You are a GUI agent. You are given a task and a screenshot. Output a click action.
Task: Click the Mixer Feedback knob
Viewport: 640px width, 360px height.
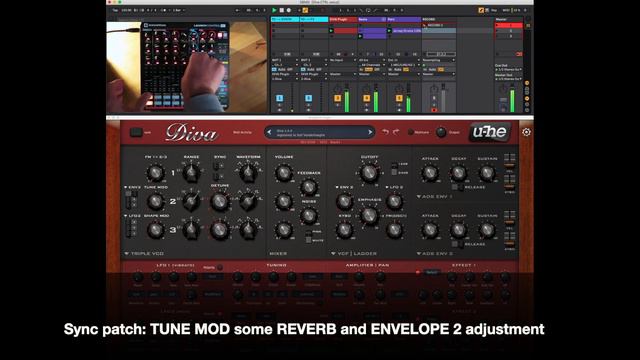tap(309, 187)
